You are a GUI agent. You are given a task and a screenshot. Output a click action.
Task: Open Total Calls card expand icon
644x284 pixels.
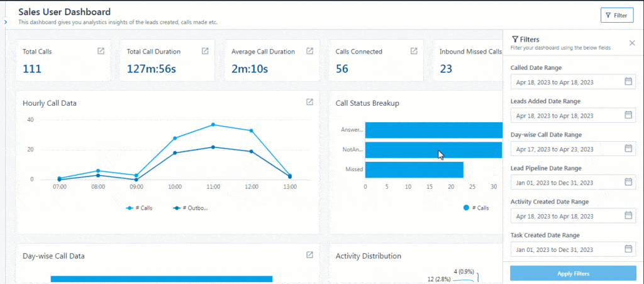(101, 51)
